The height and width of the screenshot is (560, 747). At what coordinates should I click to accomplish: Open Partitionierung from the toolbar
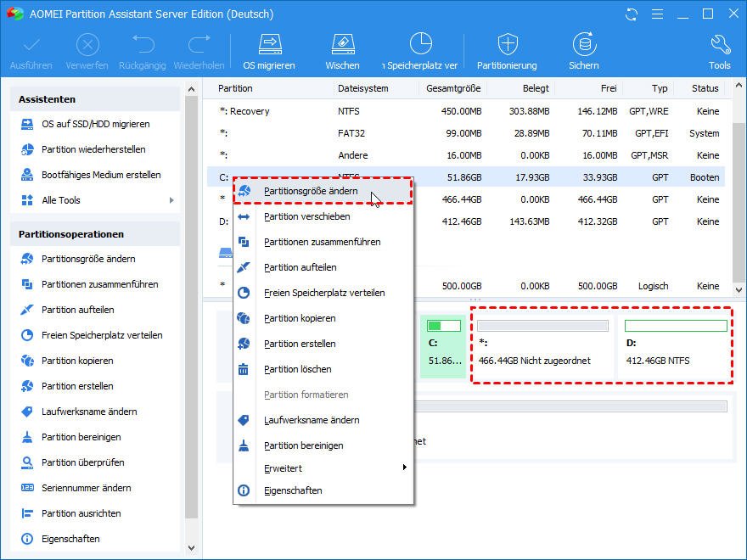coord(507,45)
